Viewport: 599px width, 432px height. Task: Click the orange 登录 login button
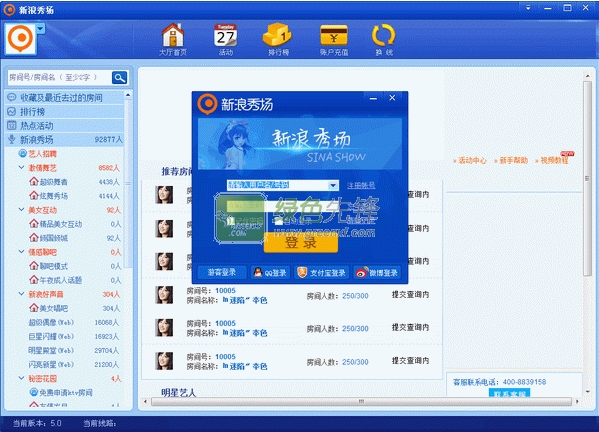(x=301, y=243)
